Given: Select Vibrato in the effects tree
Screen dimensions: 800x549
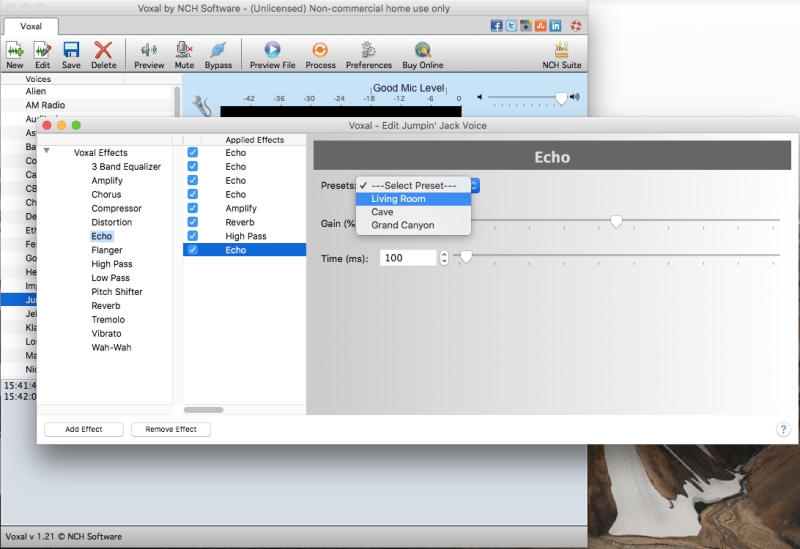Looking at the screenshot, I should pos(106,333).
